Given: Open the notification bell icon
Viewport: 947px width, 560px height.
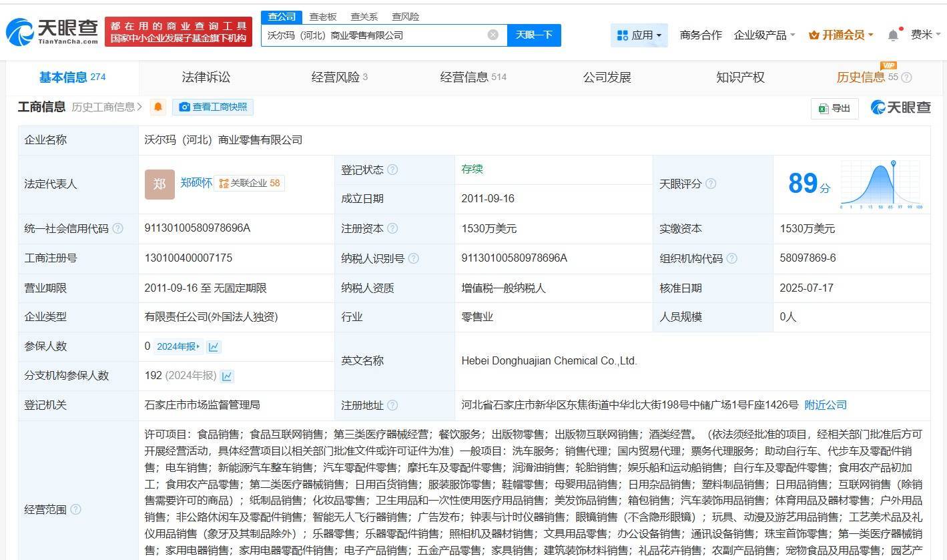Looking at the screenshot, I should pyautogui.click(x=893, y=35).
